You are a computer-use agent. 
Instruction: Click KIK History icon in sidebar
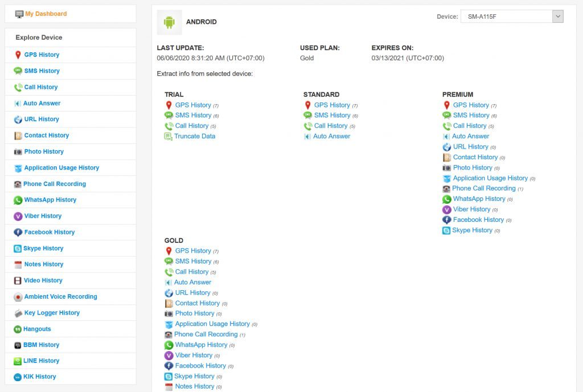point(18,377)
